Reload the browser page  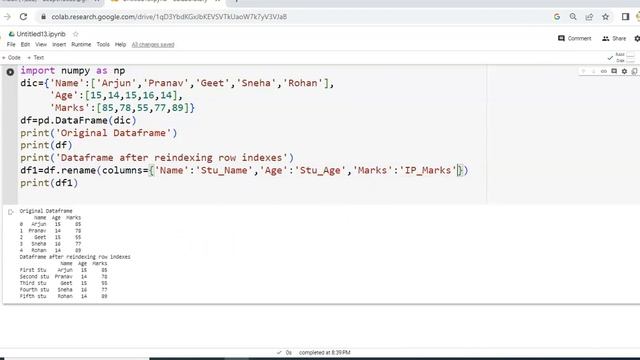click(23, 17)
